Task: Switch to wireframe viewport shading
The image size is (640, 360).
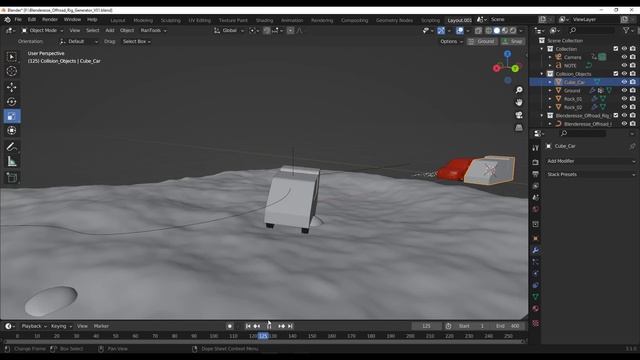Action: tap(488, 30)
